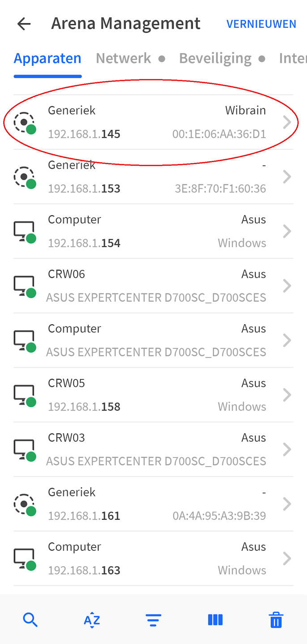Image resolution: width=307 pixels, height=644 pixels.
Task: Expand chevron for Computer 192.168.1.163
Action: 287,559
